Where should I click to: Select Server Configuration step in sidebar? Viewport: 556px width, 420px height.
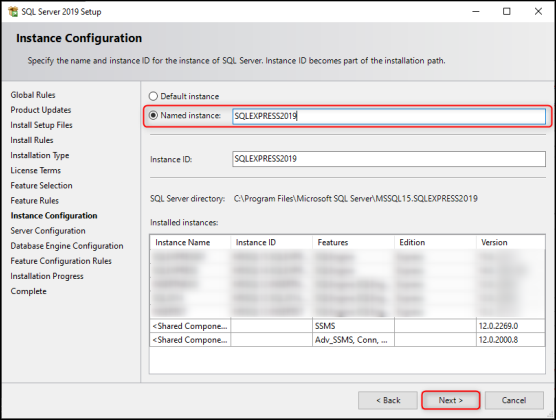point(48,231)
